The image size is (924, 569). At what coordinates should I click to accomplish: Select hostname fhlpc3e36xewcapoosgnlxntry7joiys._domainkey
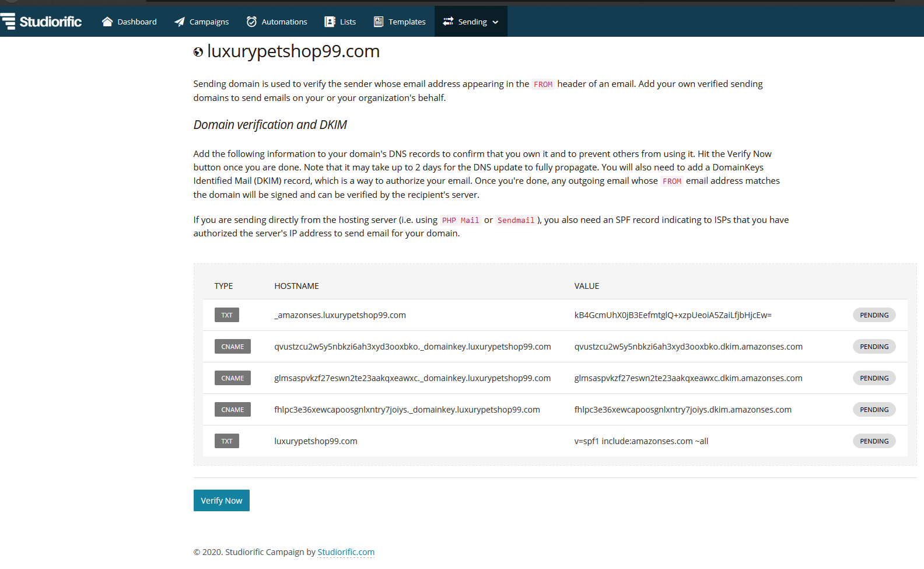point(407,410)
